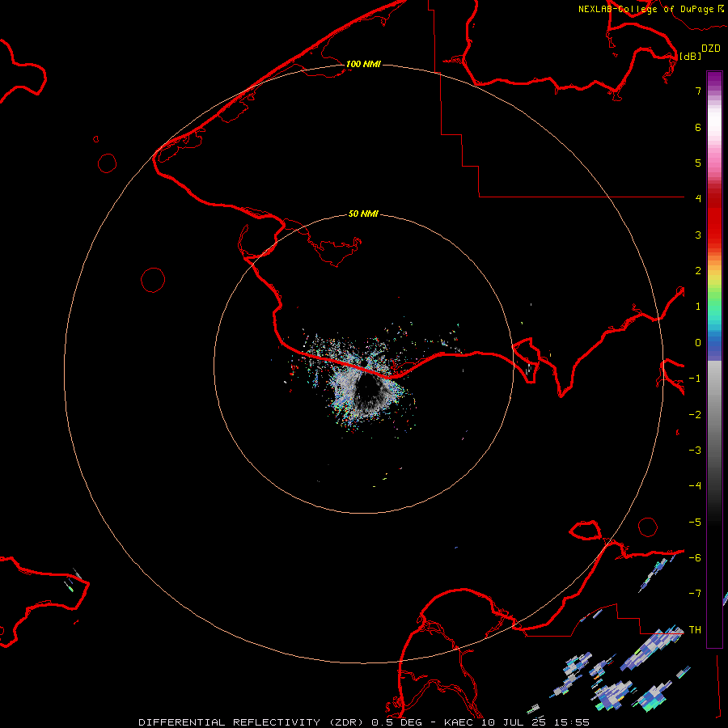728x728 pixels.
Task: Click the 4 value on color scale
Action: 698,199
